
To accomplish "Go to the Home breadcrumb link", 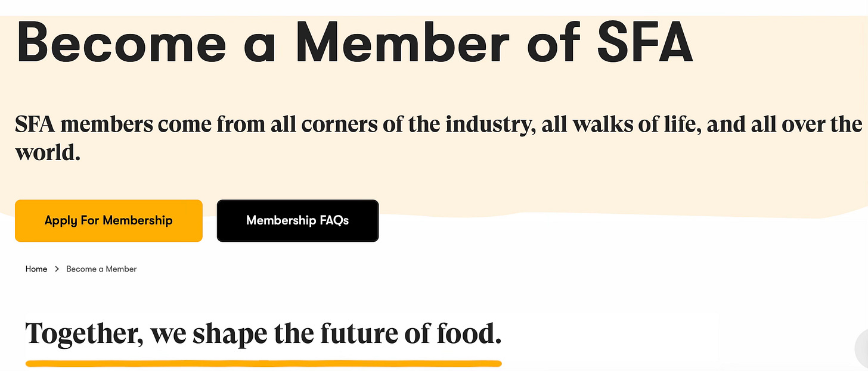I will [36, 269].
